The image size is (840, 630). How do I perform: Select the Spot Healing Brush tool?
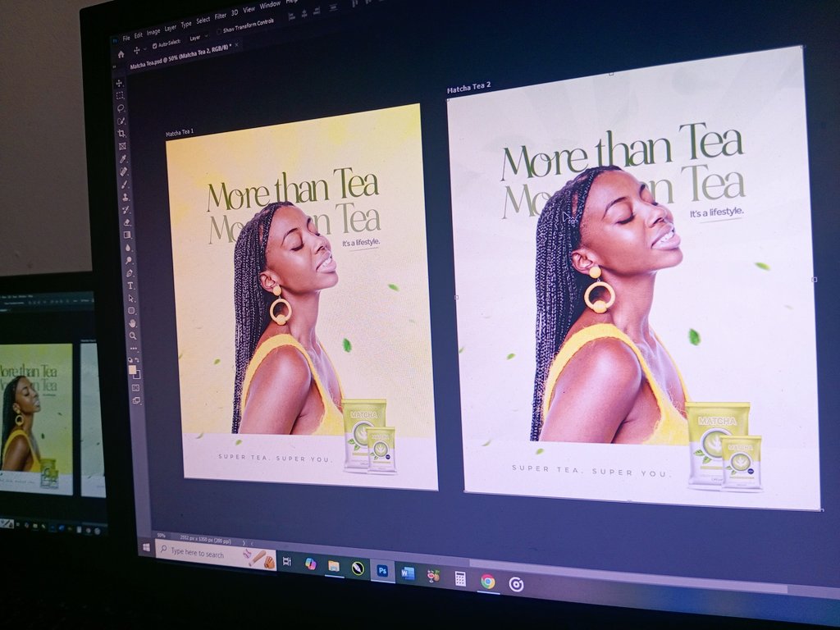point(124,171)
